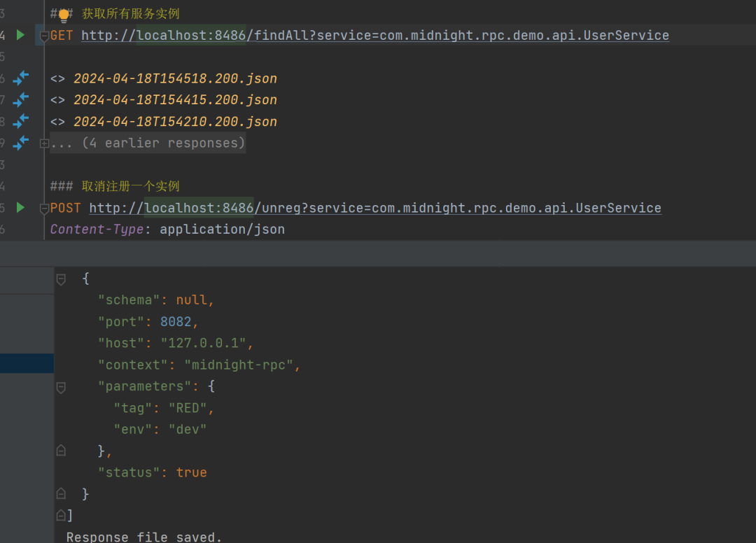
Task: Open response file 2024-04-18T154210.200.json
Action: tap(175, 122)
